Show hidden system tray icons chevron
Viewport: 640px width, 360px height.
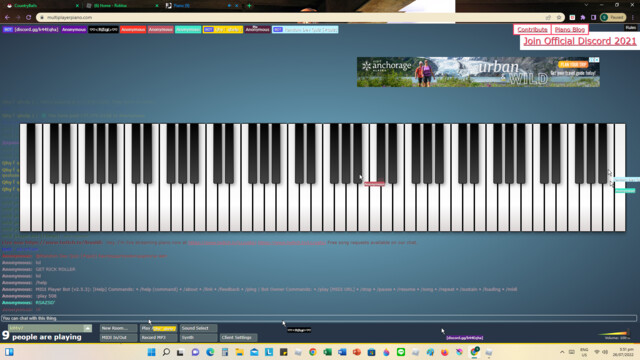(562, 352)
